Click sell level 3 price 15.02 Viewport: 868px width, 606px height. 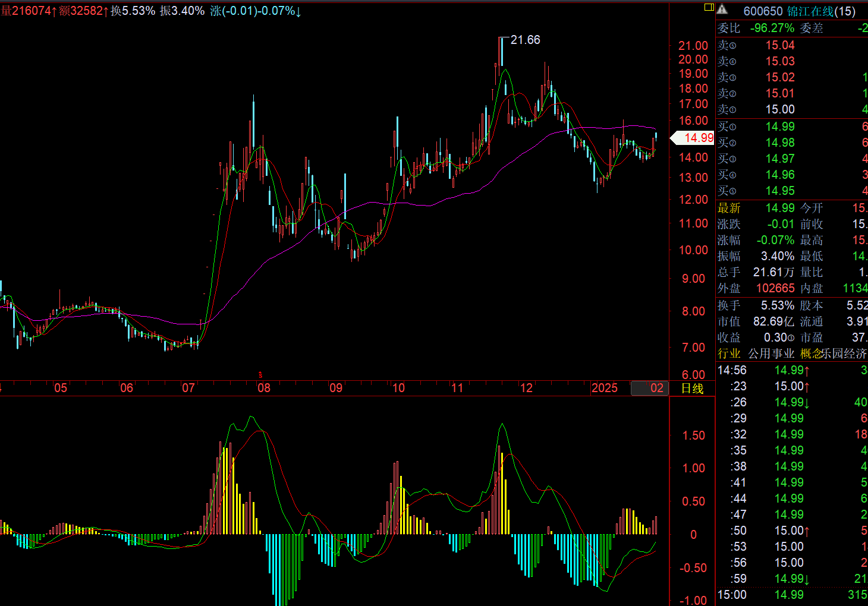(x=780, y=77)
